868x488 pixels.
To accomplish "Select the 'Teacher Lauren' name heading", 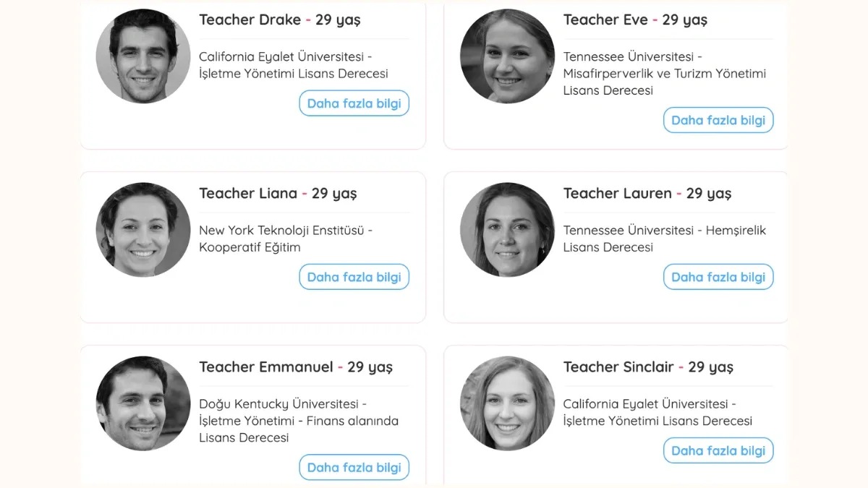I will pos(618,193).
